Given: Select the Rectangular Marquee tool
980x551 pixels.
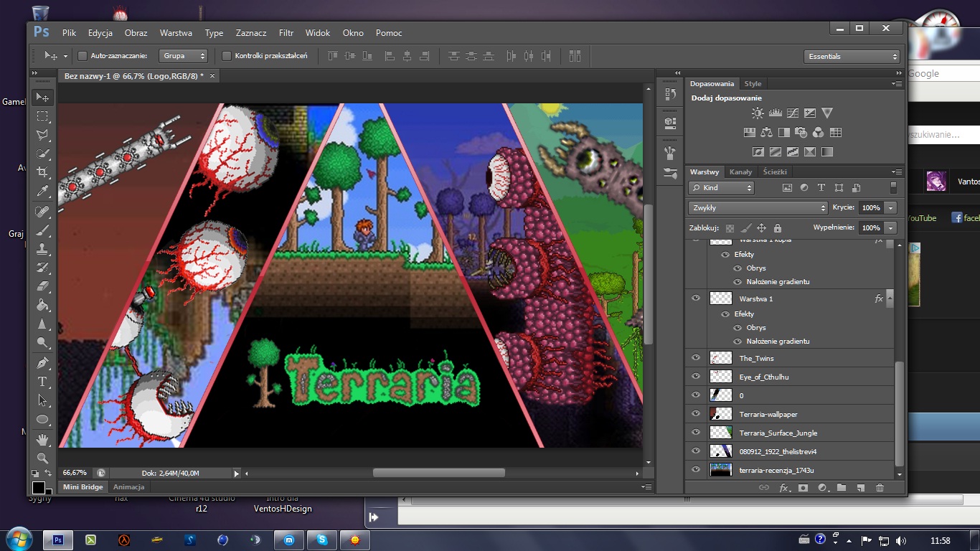Looking at the screenshot, I should pos(43,116).
